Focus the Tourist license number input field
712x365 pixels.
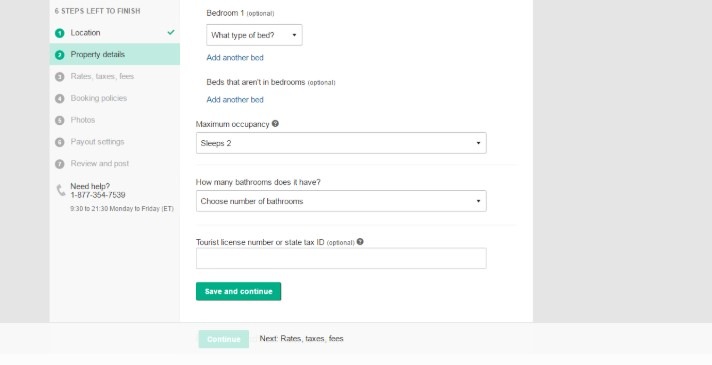pos(341,258)
